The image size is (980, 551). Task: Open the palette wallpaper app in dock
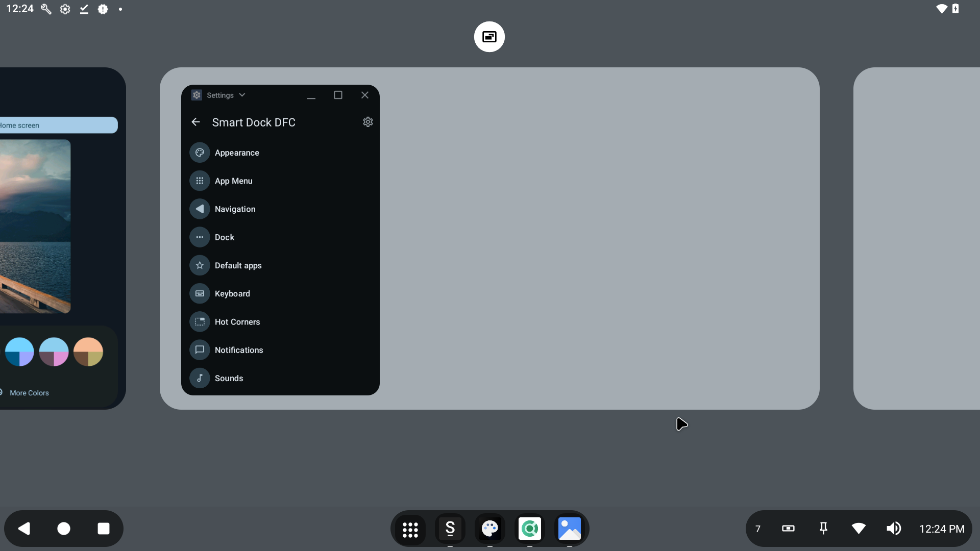(x=489, y=529)
